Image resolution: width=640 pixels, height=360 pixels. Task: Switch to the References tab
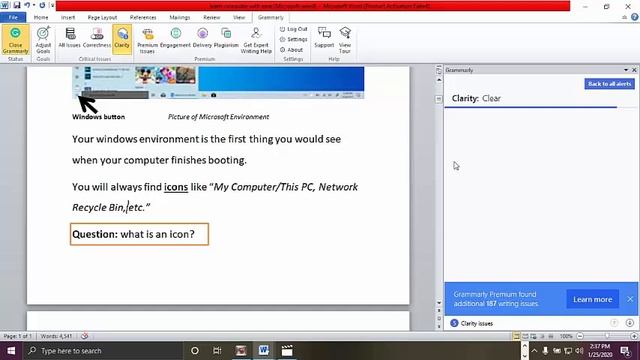coord(143,17)
